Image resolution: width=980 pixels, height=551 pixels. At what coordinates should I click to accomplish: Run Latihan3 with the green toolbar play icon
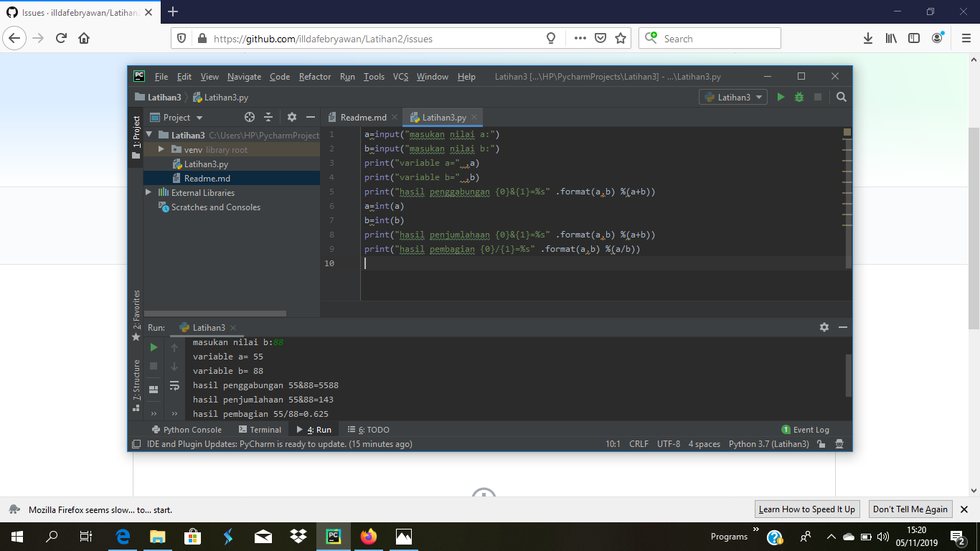[x=781, y=97]
